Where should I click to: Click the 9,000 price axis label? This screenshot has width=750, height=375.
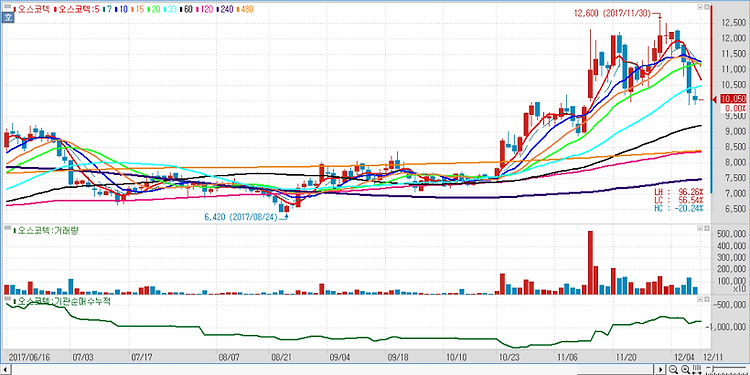point(735,132)
